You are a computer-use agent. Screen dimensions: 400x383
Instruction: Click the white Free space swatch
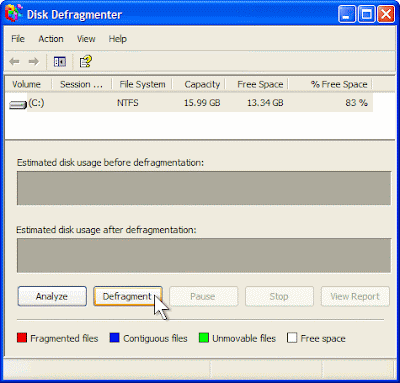292,338
